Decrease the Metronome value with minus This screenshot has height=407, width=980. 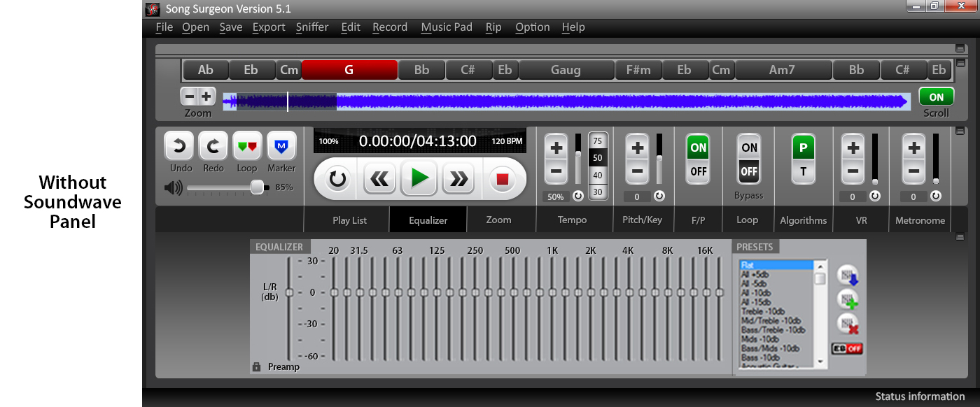click(x=913, y=171)
